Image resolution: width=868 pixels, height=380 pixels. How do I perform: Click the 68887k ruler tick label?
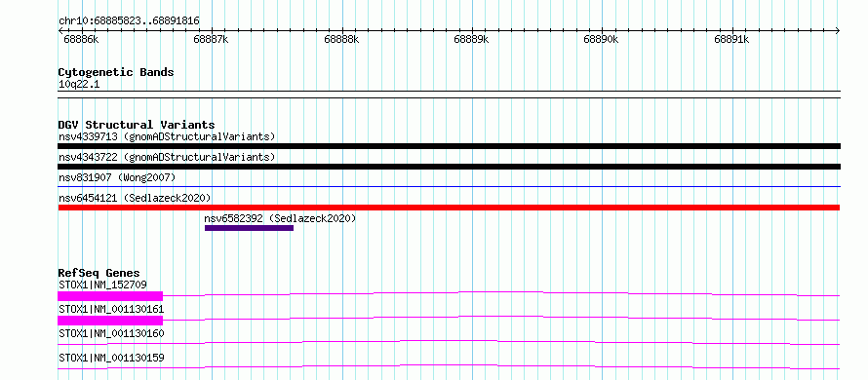click(211, 40)
